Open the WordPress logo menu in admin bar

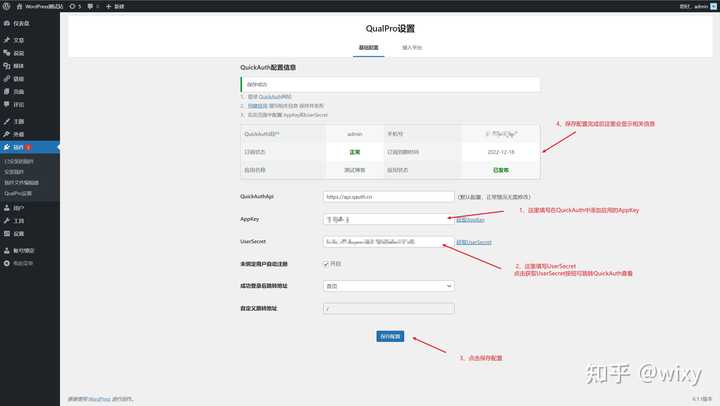[x=6, y=6]
